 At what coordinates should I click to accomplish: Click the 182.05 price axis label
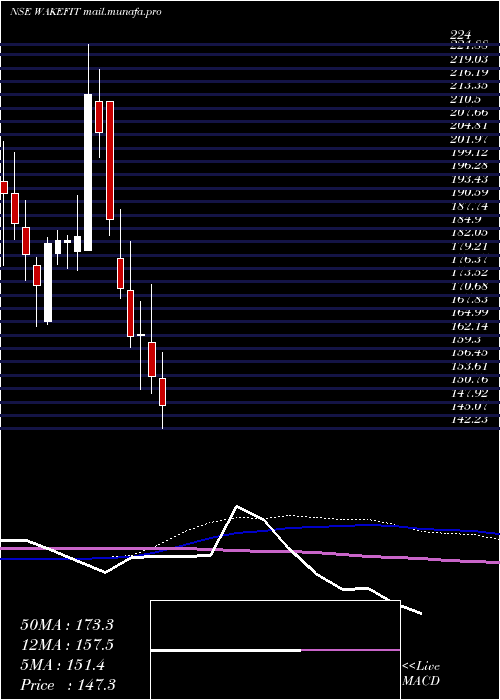(x=469, y=233)
